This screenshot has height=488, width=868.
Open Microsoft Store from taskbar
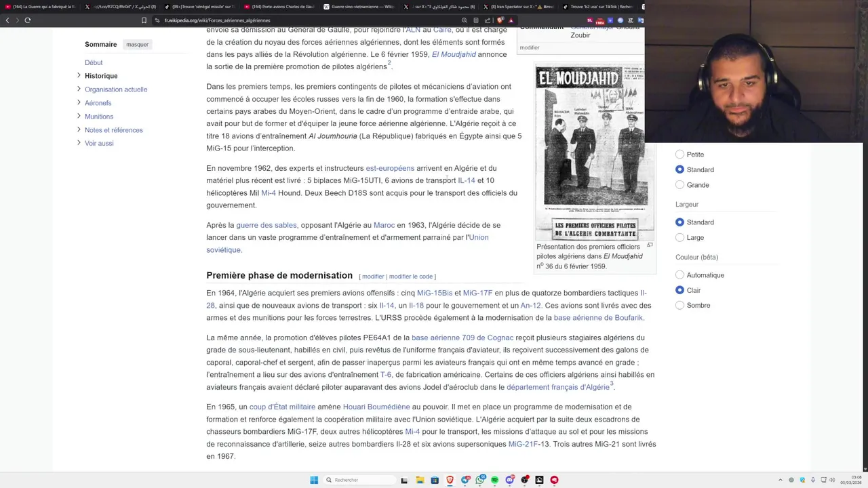coord(435,480)
